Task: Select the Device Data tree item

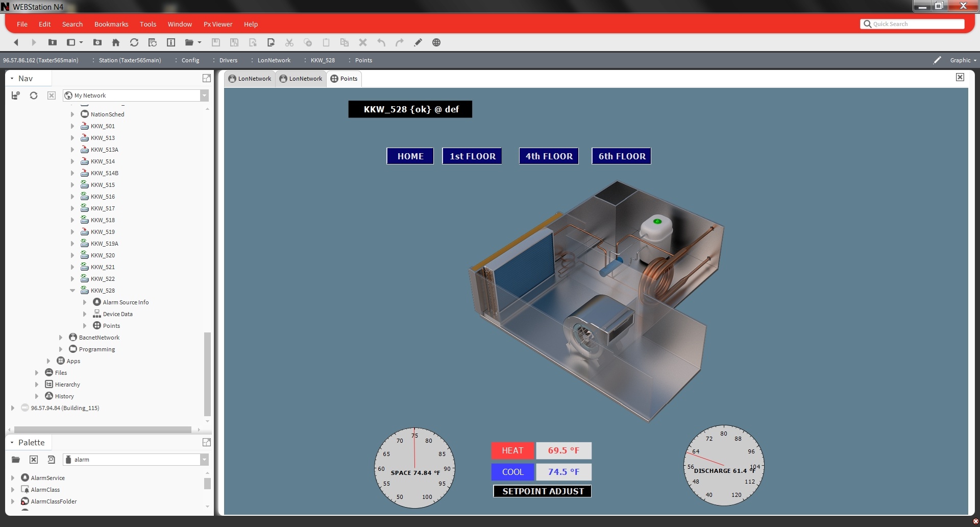Action: pyautogui.click(x=117, y=314)
